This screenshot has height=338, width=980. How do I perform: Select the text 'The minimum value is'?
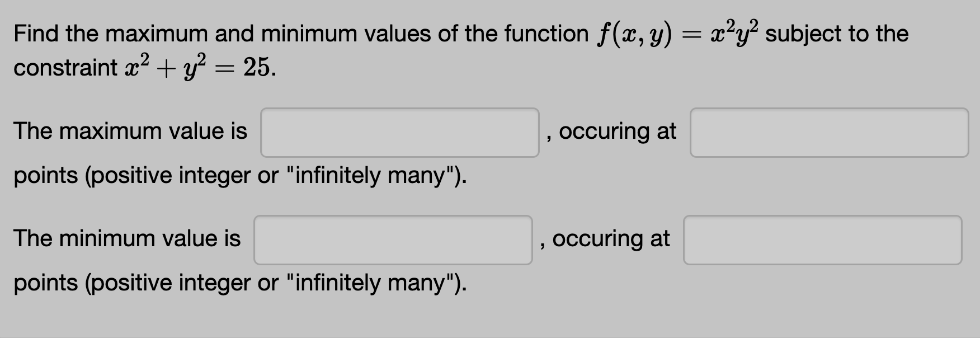tap(127, 239)
